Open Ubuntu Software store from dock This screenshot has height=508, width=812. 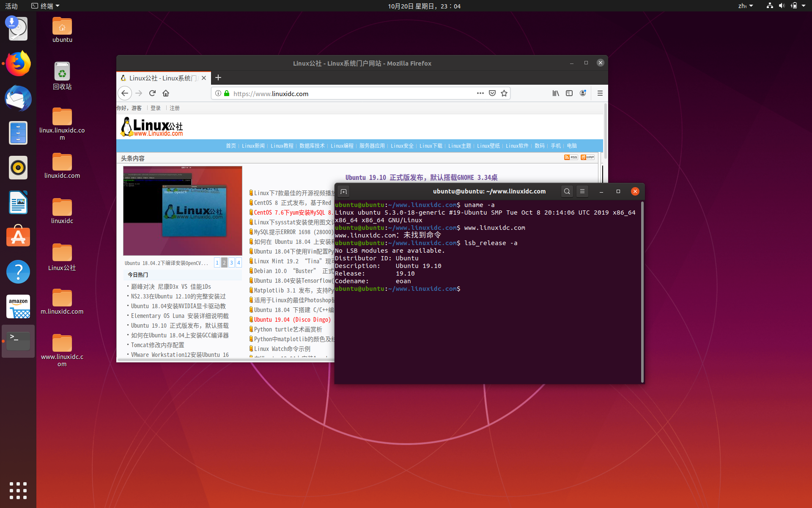coord(18,236)
